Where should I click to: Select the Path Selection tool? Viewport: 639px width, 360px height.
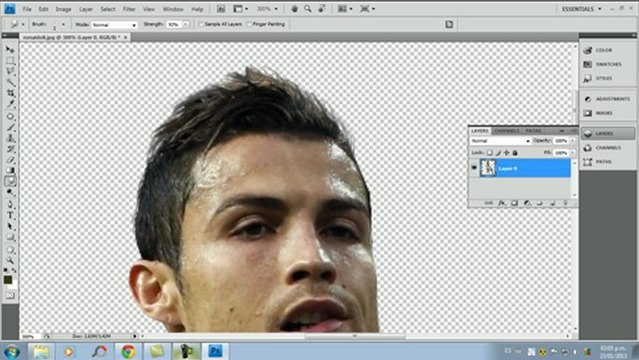(10, 226)
